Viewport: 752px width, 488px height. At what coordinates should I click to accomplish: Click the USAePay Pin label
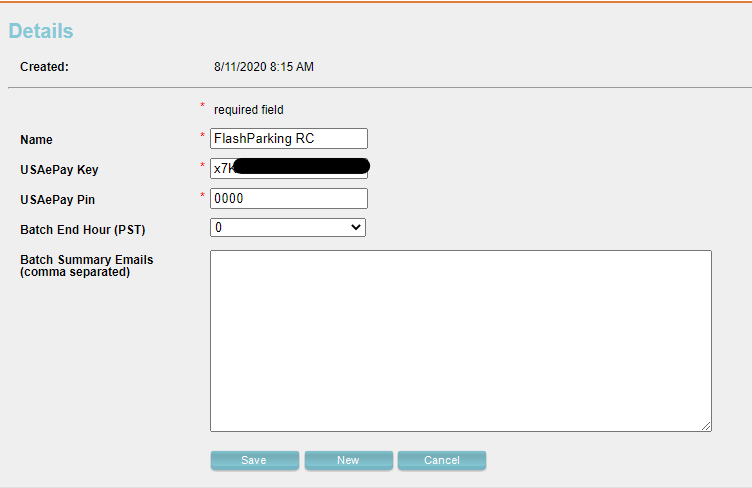(x=57, y=200)
